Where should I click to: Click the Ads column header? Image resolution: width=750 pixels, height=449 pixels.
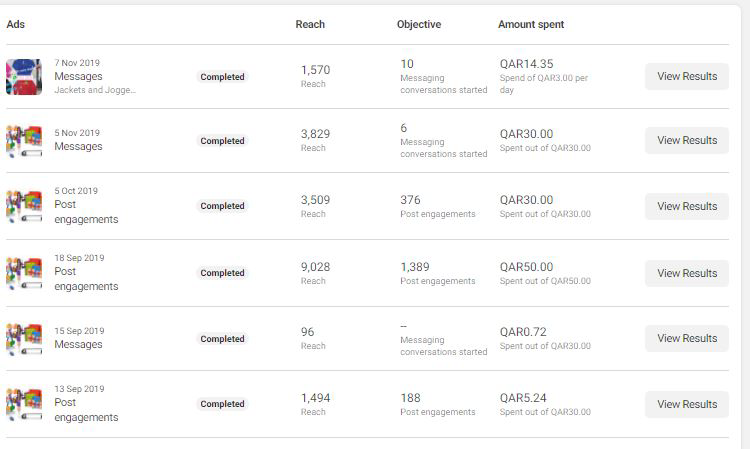[16, 24]
